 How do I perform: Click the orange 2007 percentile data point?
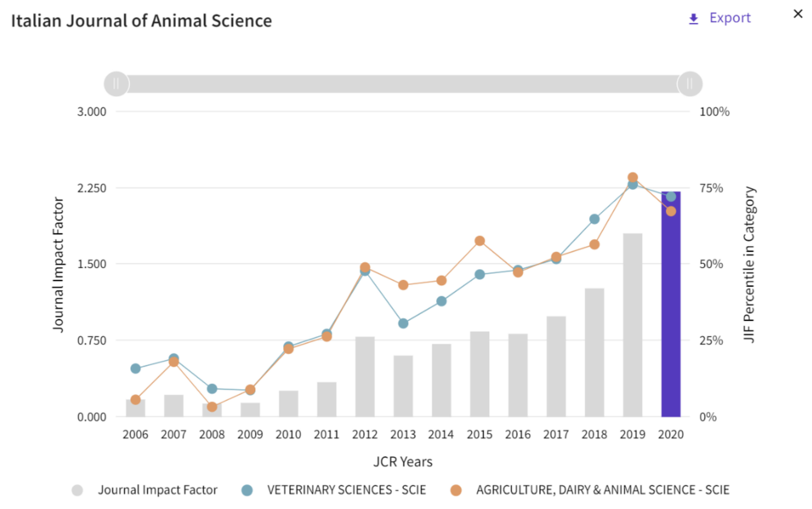pos(174,362)
